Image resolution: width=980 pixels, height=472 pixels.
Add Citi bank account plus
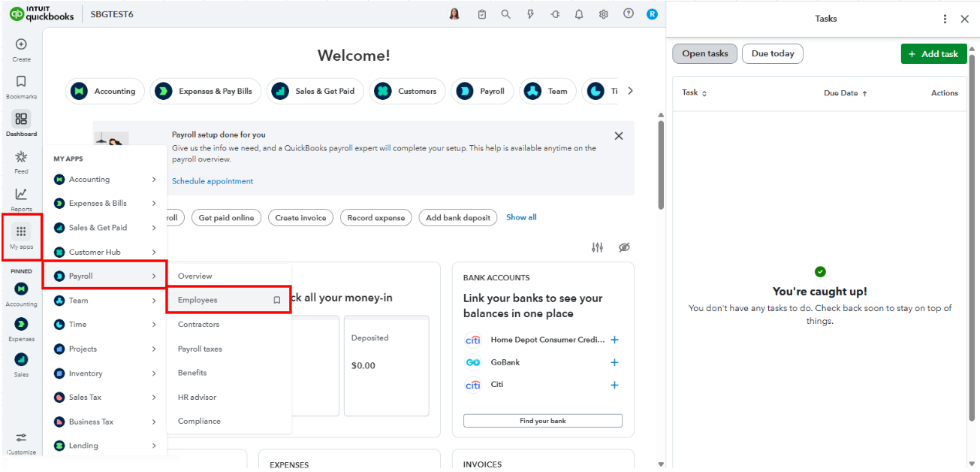614,385
